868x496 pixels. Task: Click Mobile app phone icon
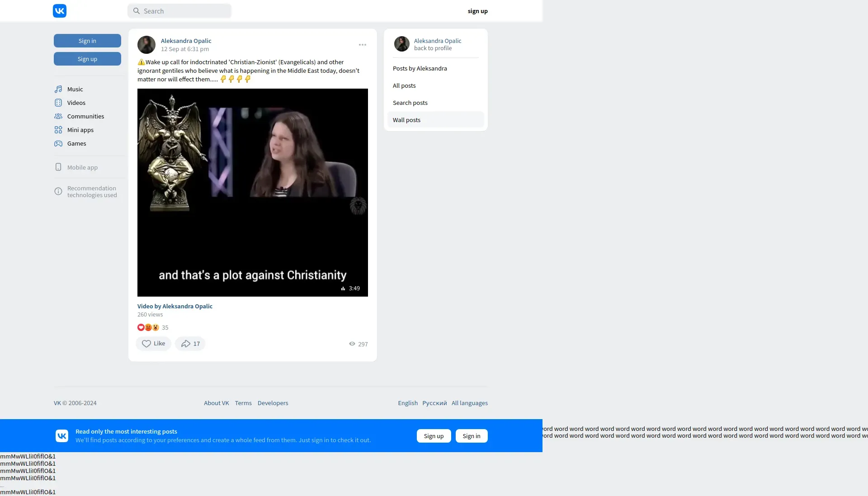click(58, 167)
